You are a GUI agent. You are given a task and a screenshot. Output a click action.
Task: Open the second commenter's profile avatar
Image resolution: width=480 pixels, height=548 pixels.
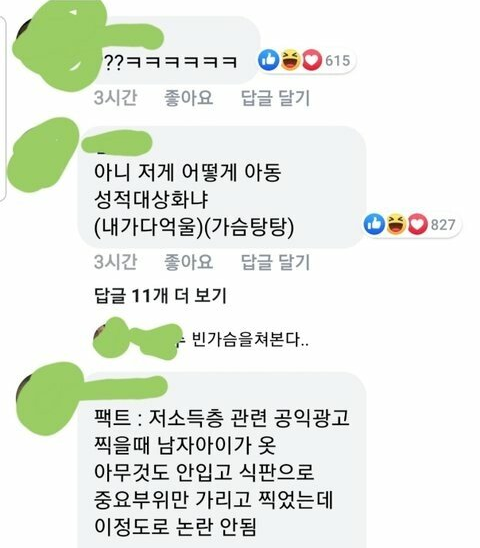pos(41,156)
